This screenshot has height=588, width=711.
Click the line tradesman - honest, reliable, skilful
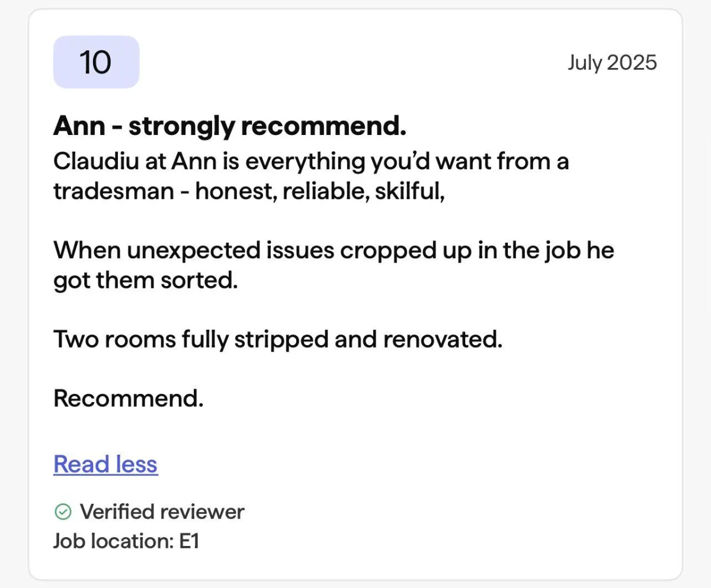click(249, 191)
